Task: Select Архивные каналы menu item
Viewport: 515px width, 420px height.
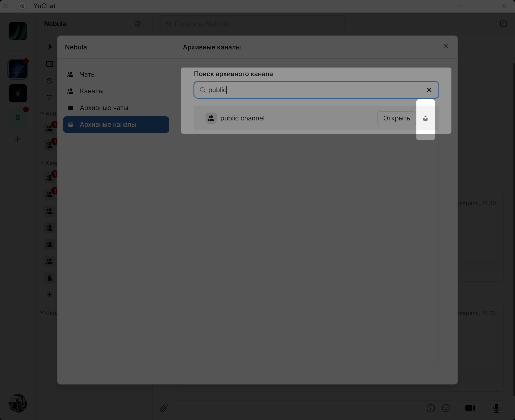Action: [x=116, y=125]
